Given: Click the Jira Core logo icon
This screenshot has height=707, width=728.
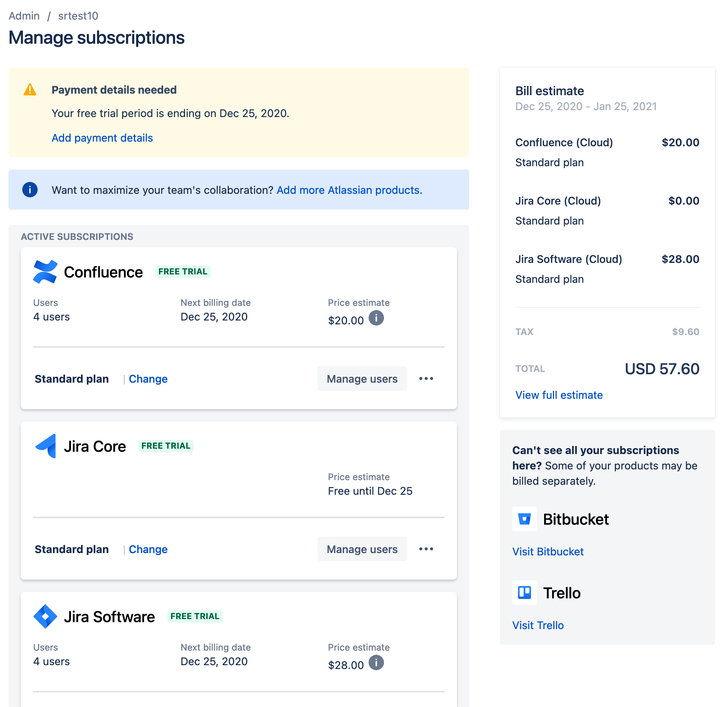Looking at the screenshot, I should click(45, 446).
